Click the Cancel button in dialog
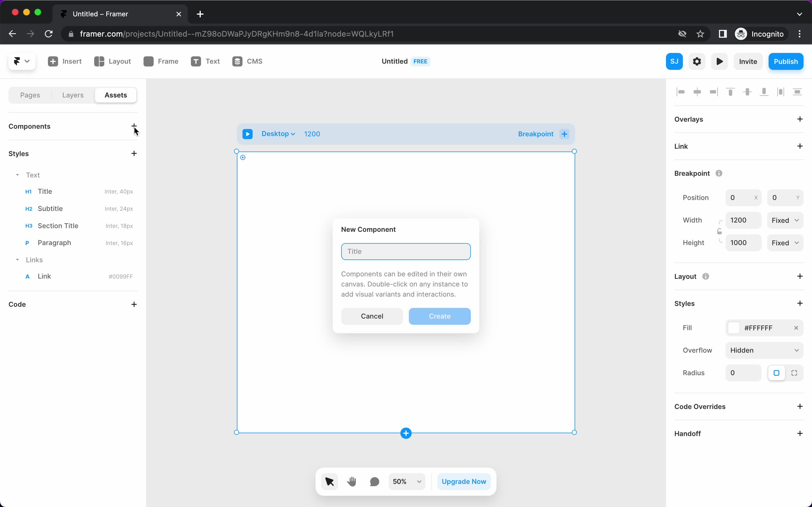This screenshot has height=507, width=812. click(372, 316)
